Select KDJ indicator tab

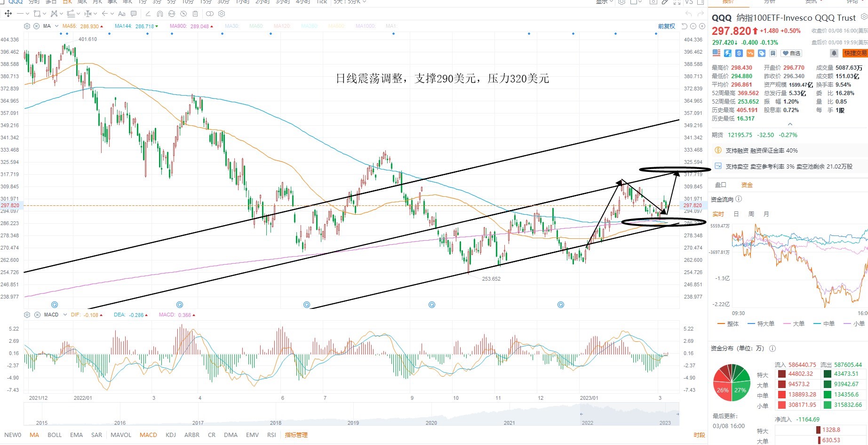[171, 435]
